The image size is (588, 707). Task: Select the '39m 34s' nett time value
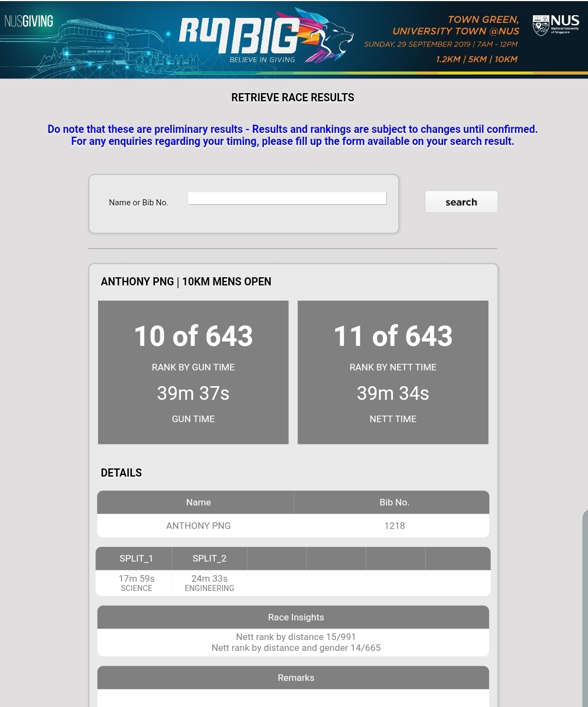click(x=393, y=393)
